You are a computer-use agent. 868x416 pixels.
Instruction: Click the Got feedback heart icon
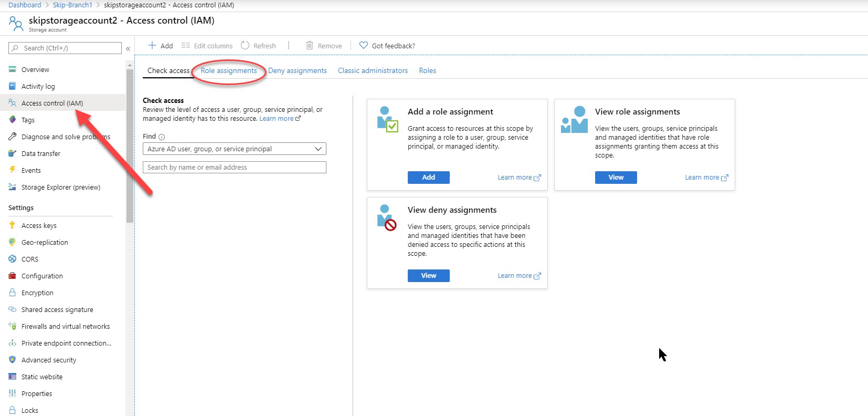coord(363,45)
